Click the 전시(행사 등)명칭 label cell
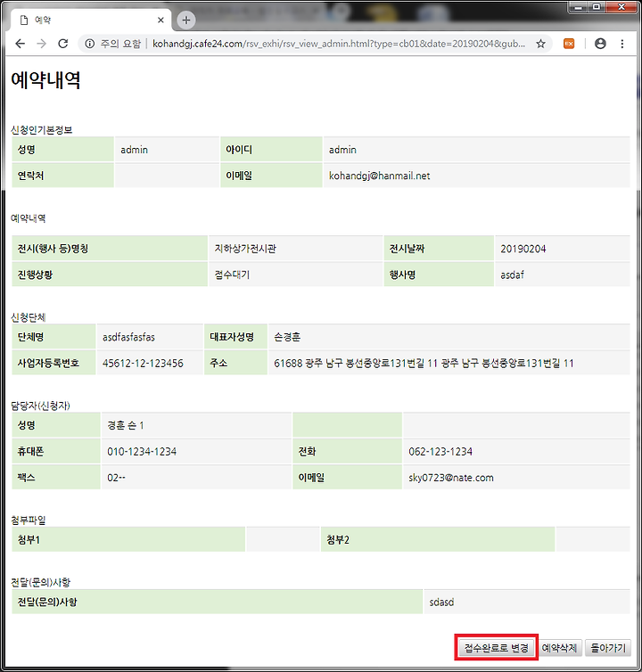This screenshot has width=642, height=672. (x=110, y=249)
